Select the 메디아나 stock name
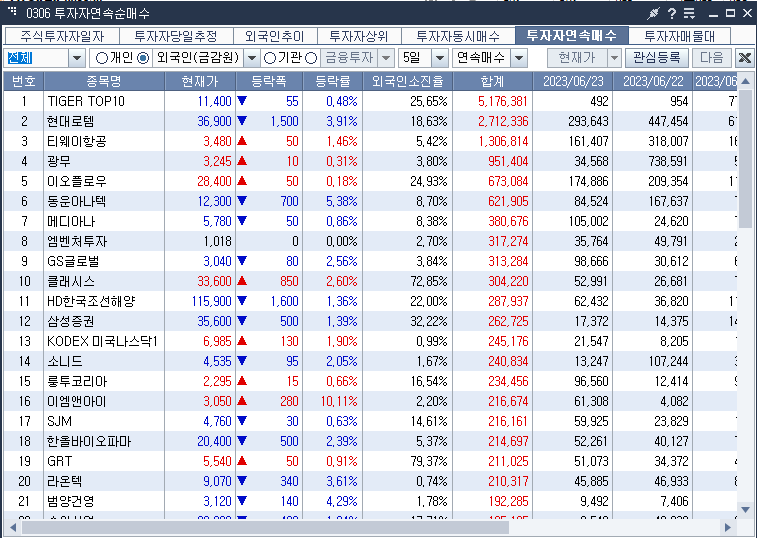Image resolution: width=757 pixels, height=538 pixels. (70, 221)
